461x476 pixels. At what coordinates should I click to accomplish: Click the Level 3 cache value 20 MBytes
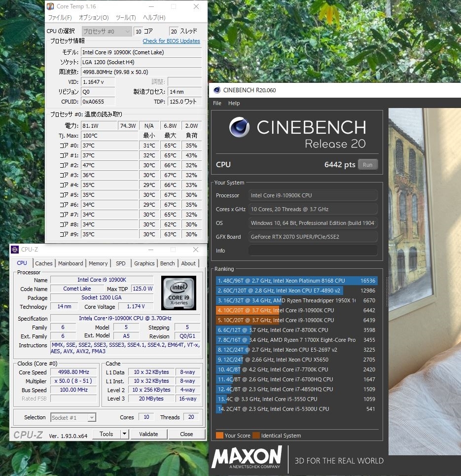(151, 399)
